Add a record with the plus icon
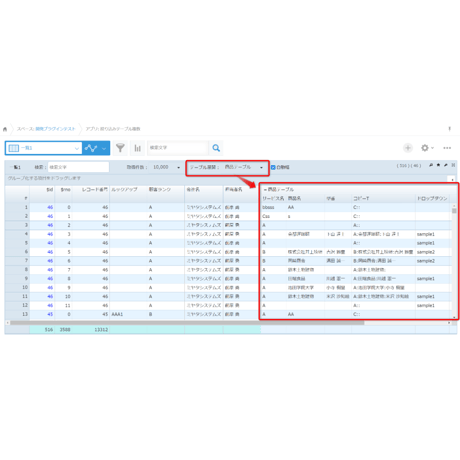Screen dimensions: 460x460 (x=408, y=148)
